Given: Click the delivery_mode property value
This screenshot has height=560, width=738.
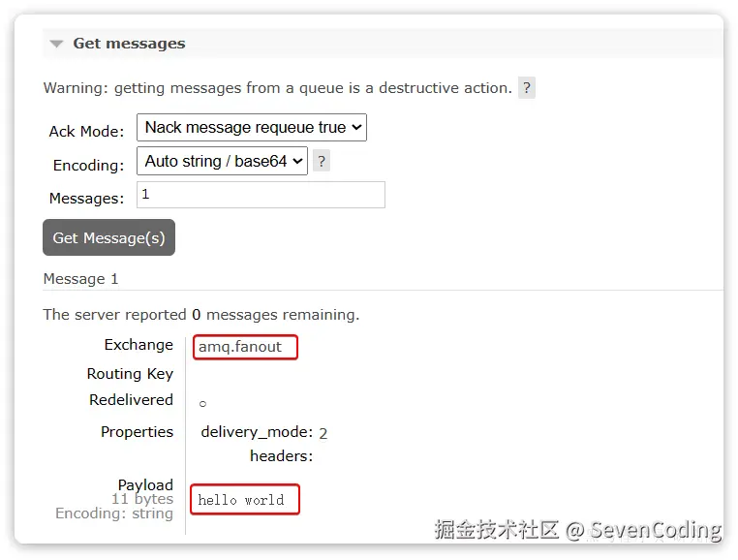Looking at the screenshot, I should click(x=323, y=433).
